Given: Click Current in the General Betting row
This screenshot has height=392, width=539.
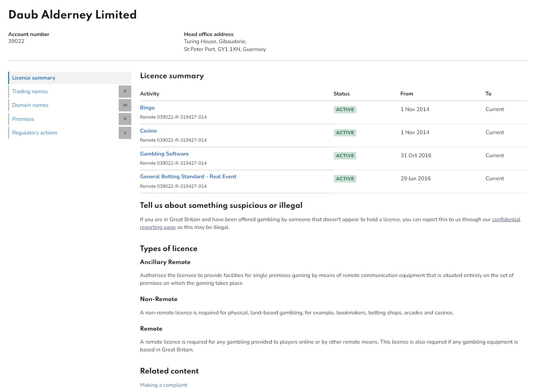Looking at the screenshot, I should coord(495,179).
